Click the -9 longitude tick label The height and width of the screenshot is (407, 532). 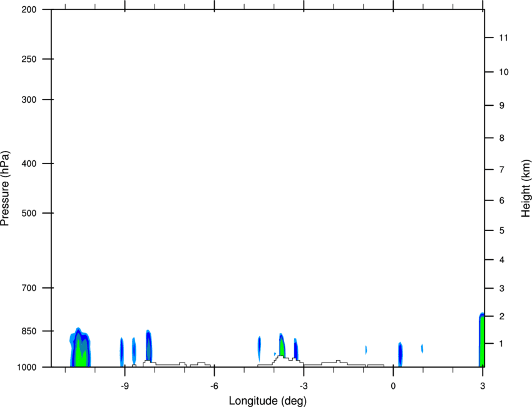pos(125,386)
